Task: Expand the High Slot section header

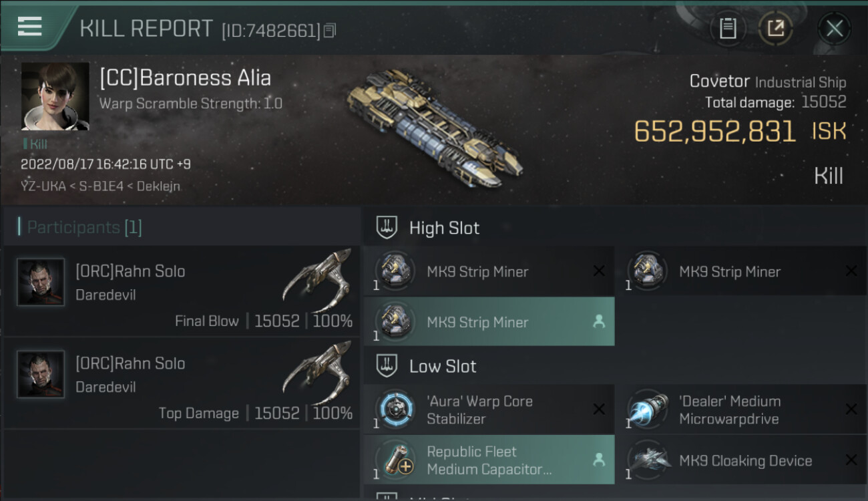Action: tap(615, 228)
